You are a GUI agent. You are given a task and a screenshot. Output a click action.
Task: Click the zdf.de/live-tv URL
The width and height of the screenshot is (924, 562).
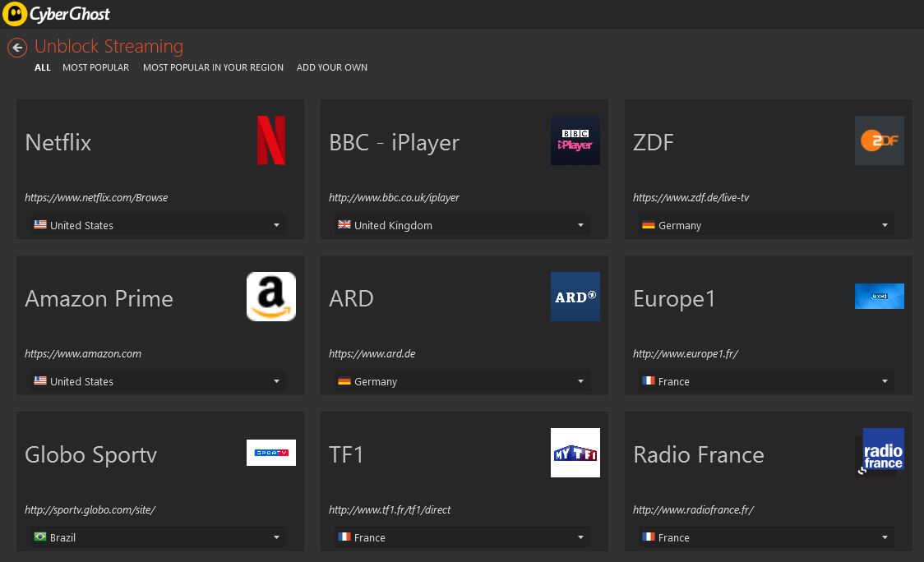pyautogui.click(x=691, y=197)
